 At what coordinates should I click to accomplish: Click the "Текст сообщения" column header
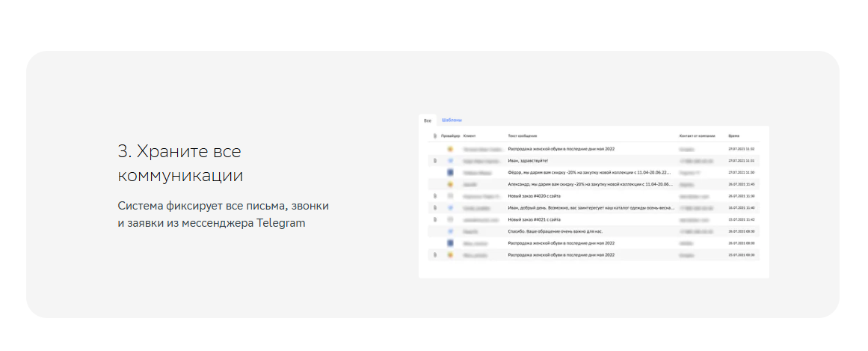523,136
